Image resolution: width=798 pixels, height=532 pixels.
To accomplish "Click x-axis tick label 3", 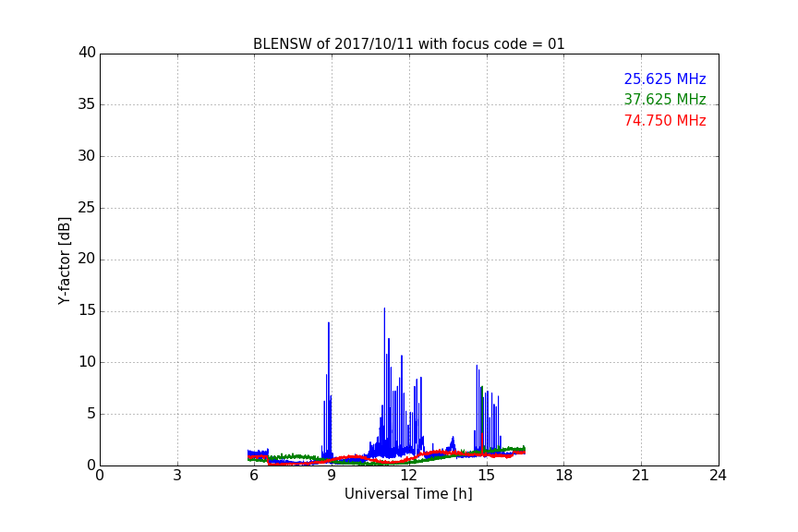I will [x=177, y=476].
